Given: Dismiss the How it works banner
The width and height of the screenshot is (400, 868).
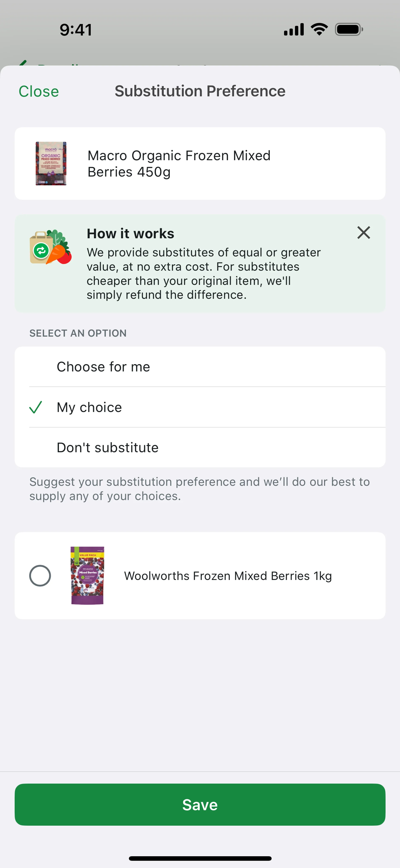Looking at the screenshot, I should (363, 233).
